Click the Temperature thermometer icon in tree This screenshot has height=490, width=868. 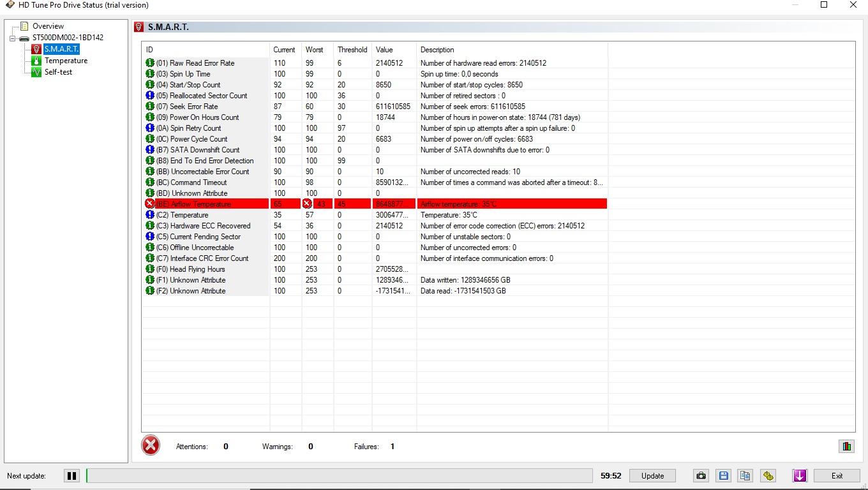tap(36, 61)
